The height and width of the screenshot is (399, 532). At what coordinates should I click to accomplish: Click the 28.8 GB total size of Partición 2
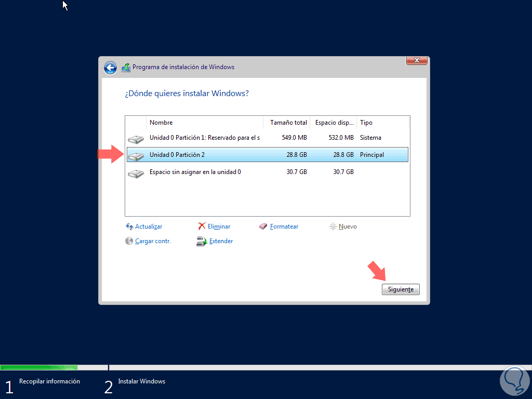[297, 155]
